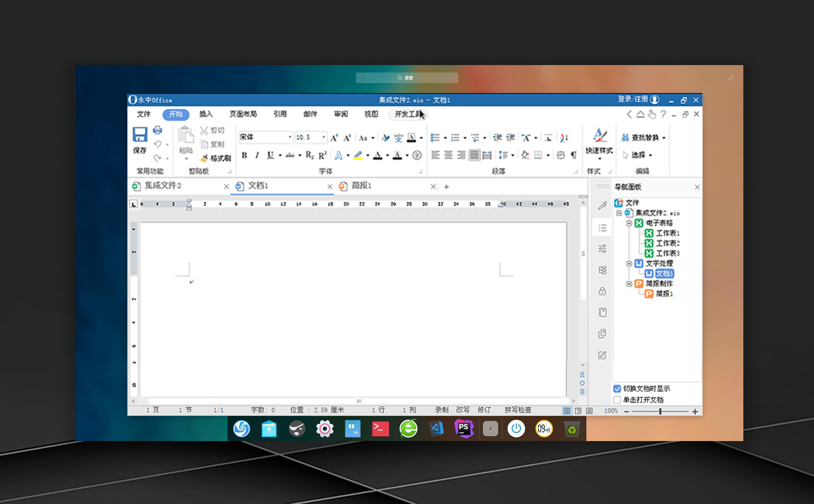
Task: Collapse the 电子表格 tree node
Action: pyautogui.click(x=629, y=223)
